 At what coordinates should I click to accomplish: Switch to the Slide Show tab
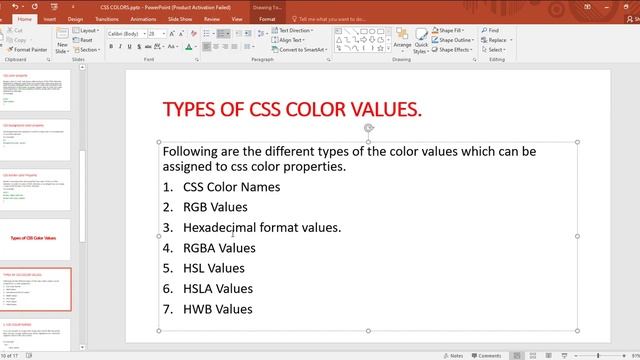tap(180, 19)
